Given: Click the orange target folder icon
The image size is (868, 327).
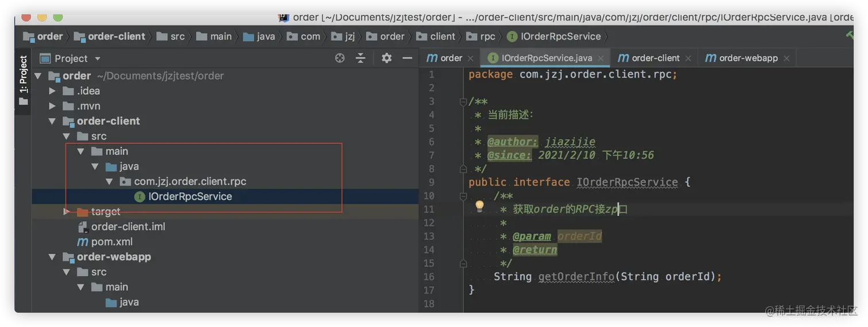Looking at the screenshot, I should (x=83, y=212).
